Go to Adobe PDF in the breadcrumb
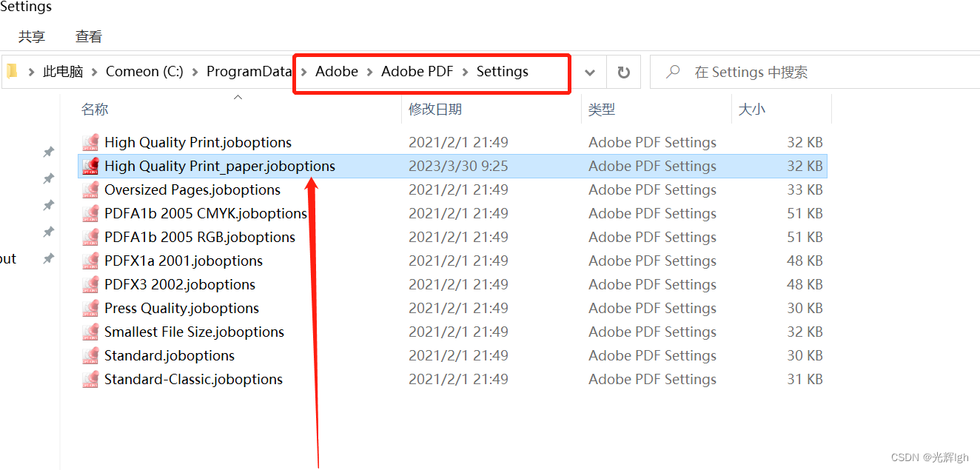The image size is (980, 470). coord(417,72)
